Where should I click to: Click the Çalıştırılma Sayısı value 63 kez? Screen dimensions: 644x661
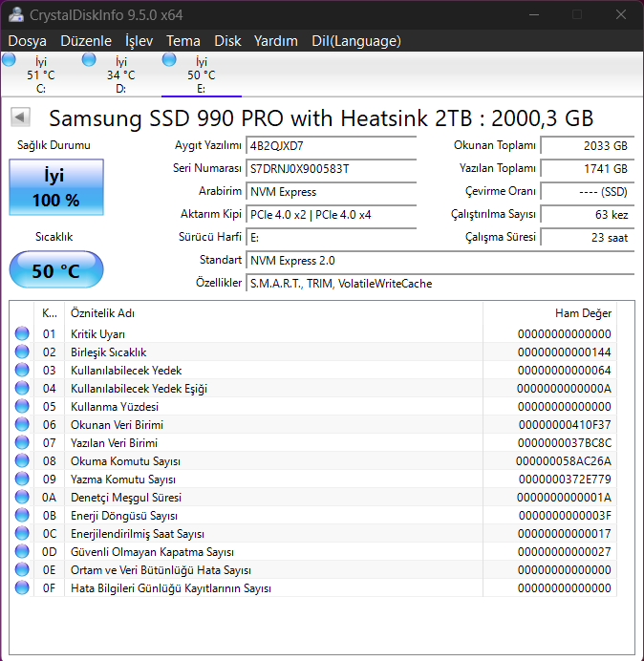pyautogui.click(x=588, y=215)
